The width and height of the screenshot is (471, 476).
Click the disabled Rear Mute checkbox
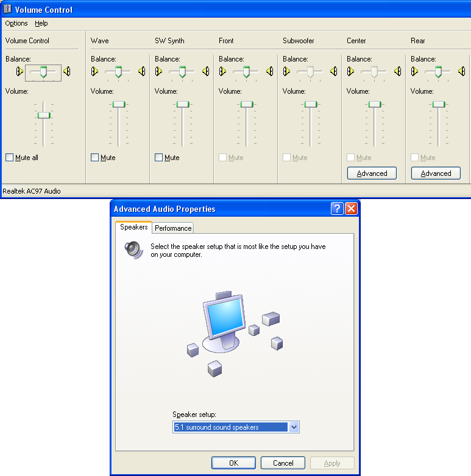click(x=415, y=157)
